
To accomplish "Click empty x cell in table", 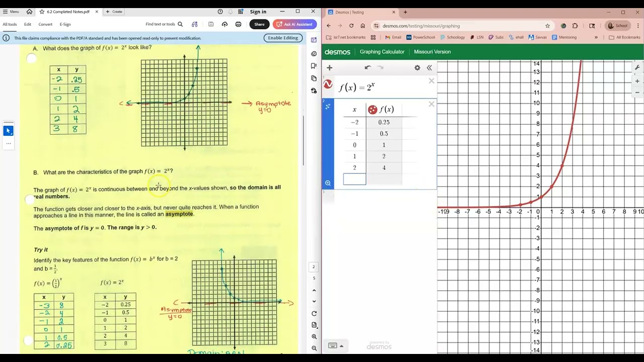I will click(355, 179).
